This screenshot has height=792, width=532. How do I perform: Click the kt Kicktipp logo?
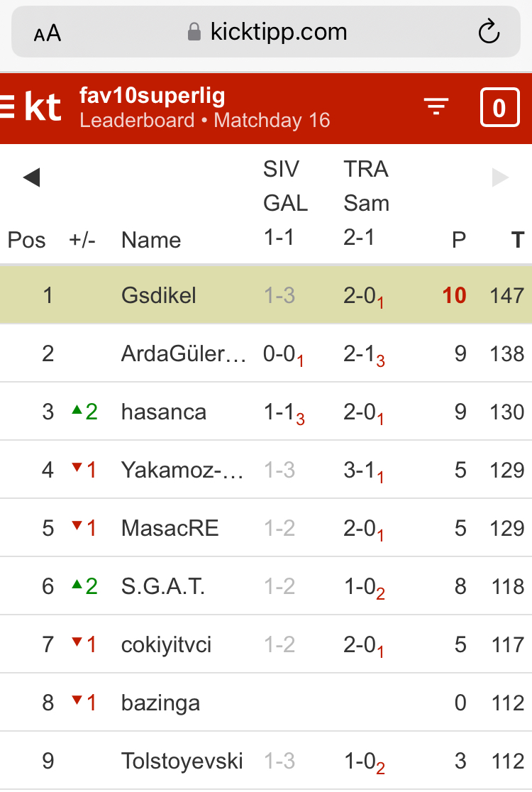point(43,107)
